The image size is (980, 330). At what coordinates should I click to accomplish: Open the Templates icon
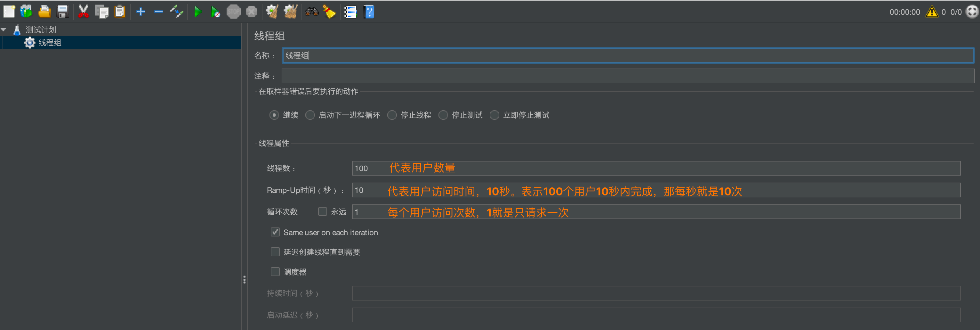tap(26, 12)
